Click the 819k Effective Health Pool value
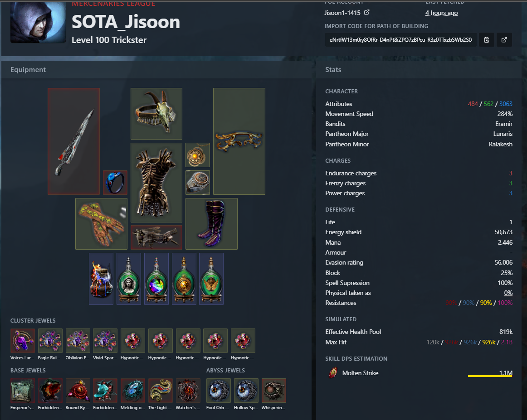527x420 pixels. click(x=506, y=332)
